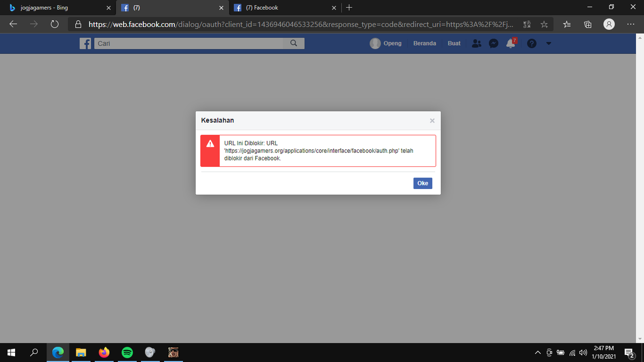Click the volume speaker tray icon
This screenshot has height=362, width=644.
point(583,352)
